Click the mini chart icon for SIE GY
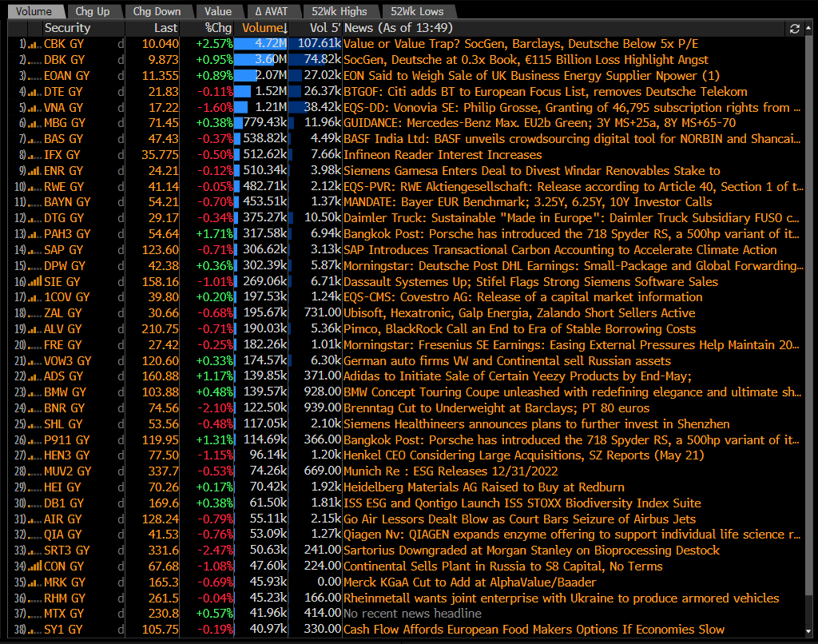This screenshot has width=818, height=644. coord(35,282)
